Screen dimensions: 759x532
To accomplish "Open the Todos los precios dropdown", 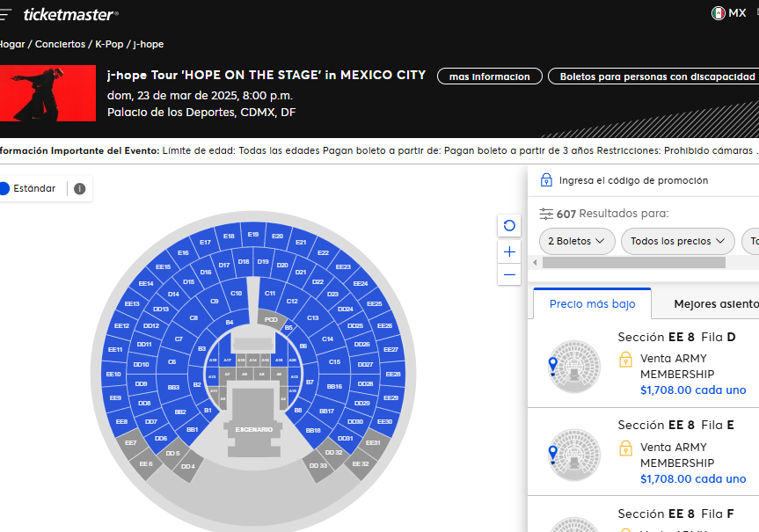I will click(678, 241).
